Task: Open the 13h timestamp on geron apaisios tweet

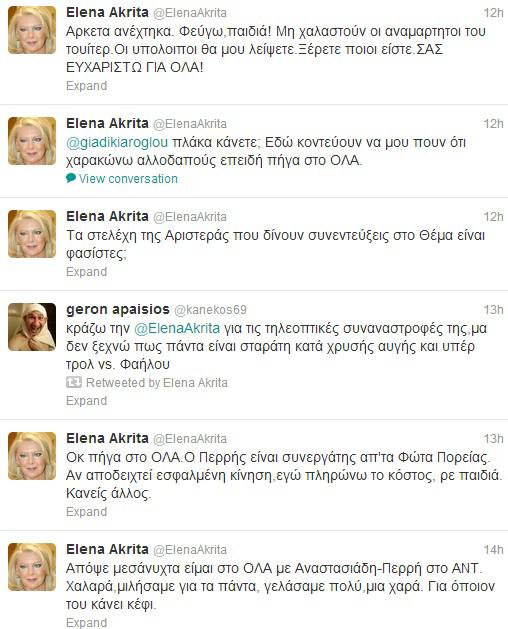Action: coord(493,310)
